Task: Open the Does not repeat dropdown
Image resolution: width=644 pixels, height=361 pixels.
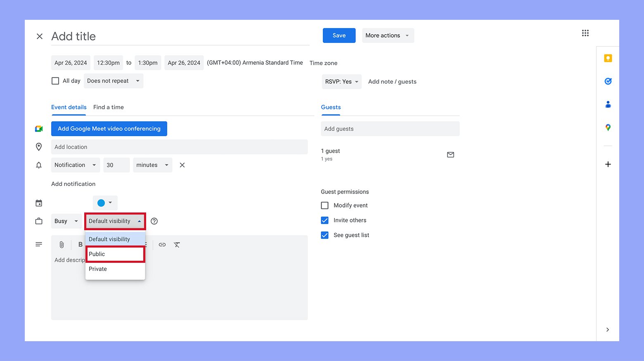Action: (113, 80)
